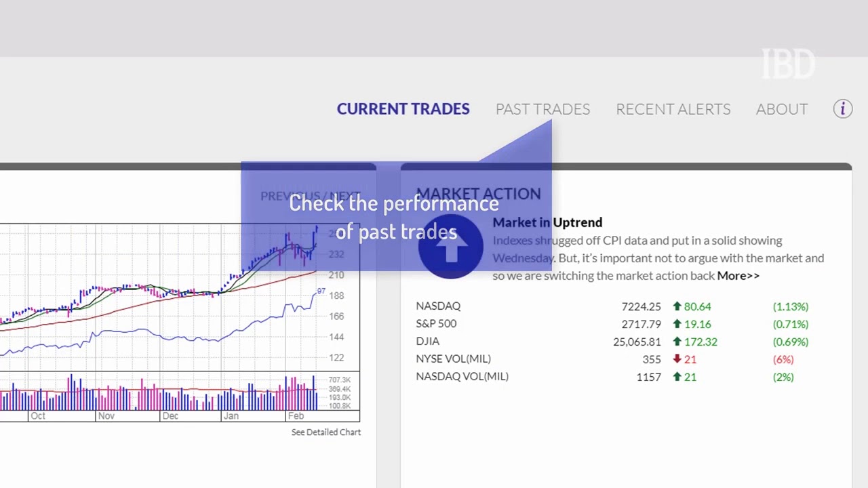Click the Market in Uptrend heading

[x=547, y=222]
